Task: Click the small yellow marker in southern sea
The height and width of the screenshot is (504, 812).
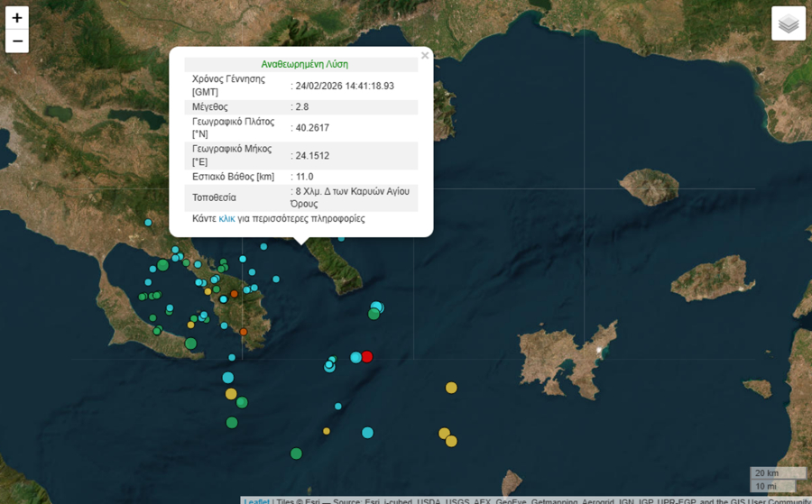Action: [x=327, y=431]
